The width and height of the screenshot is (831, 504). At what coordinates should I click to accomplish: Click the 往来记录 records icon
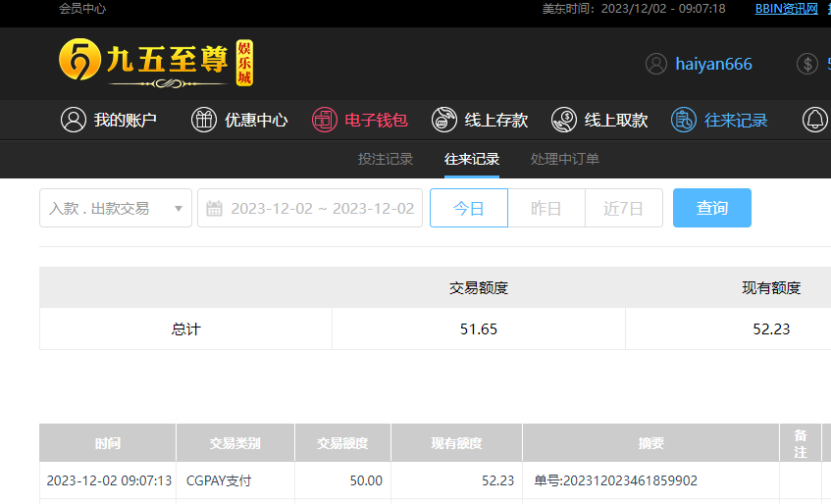click(684, 120)
